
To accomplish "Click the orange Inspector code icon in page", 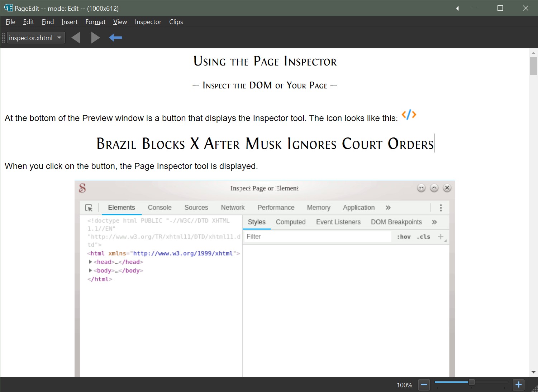I will [x=409, y=115].
